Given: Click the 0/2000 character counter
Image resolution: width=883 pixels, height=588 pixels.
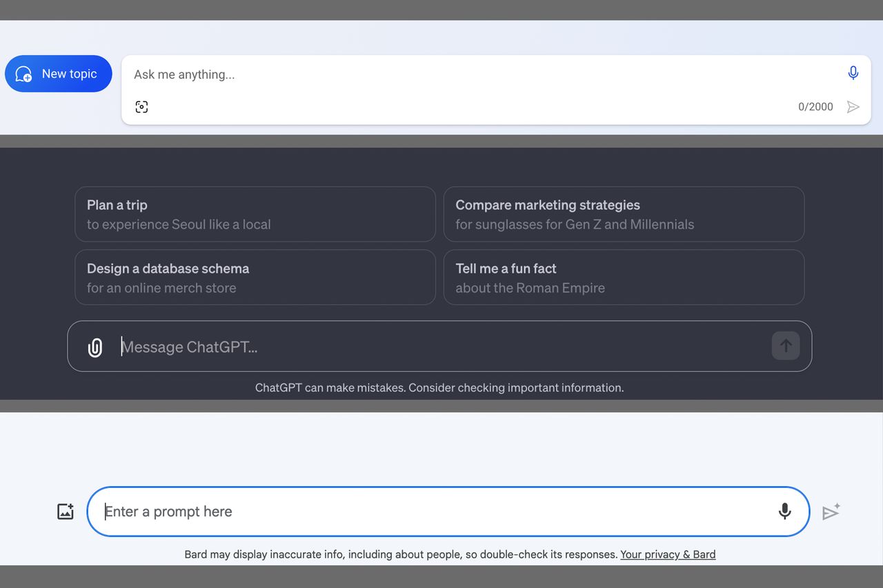Looking at the screenshot, I should (x=815, y=107).
